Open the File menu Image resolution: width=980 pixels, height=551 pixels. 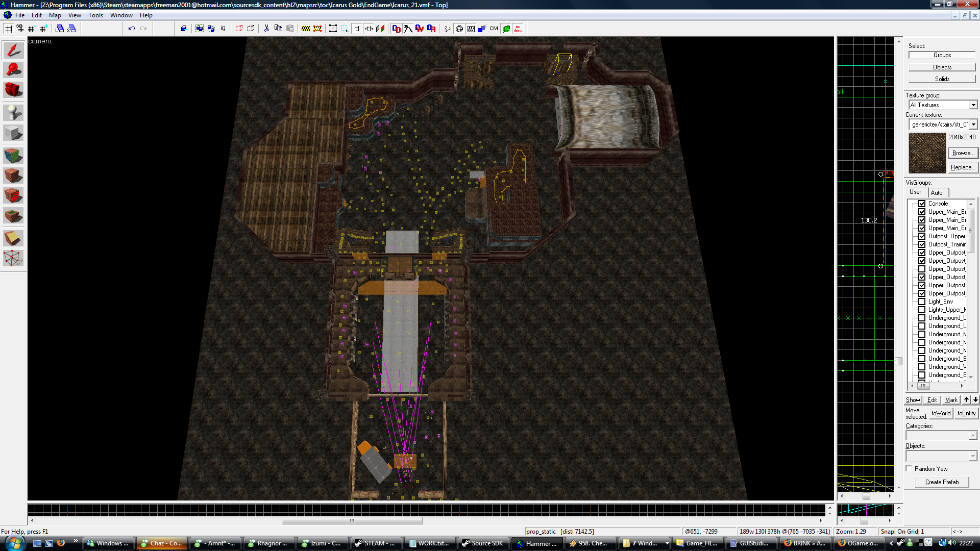pyautogui.click(x=20, y=15)
